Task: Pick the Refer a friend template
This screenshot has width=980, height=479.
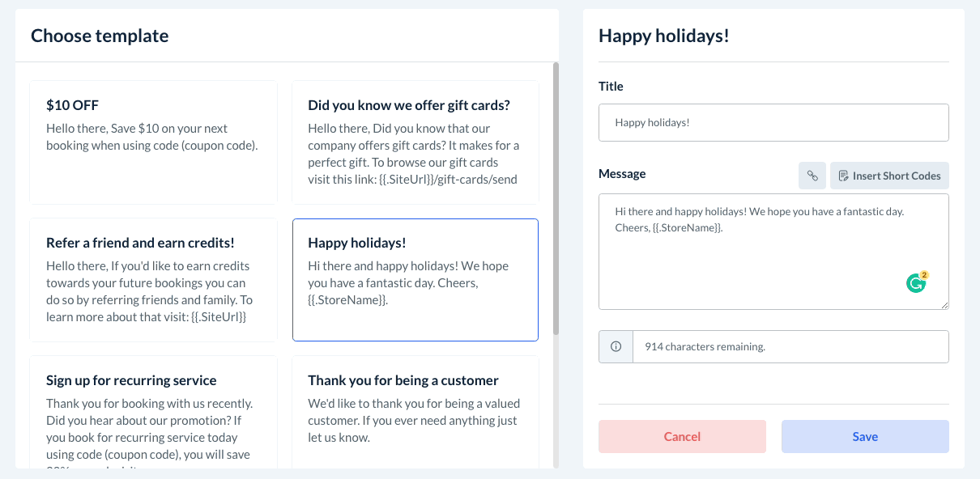Action: click(154, 279)
